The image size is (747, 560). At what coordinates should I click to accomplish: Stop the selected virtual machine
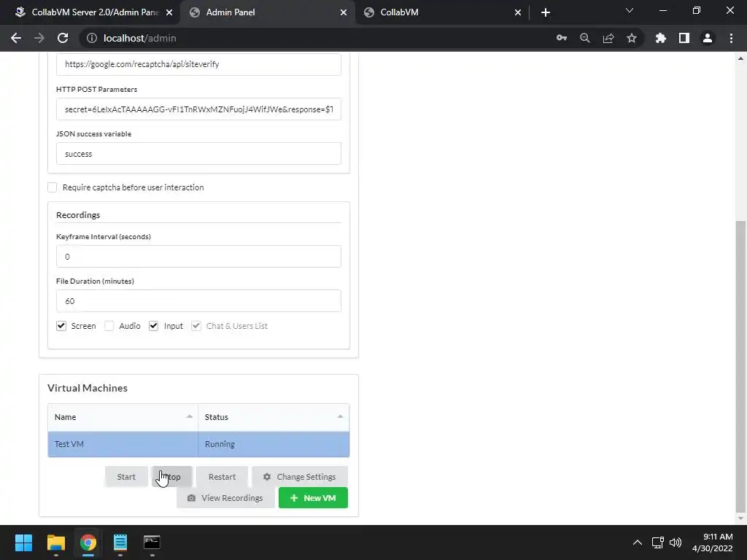[x=172, y=477]
